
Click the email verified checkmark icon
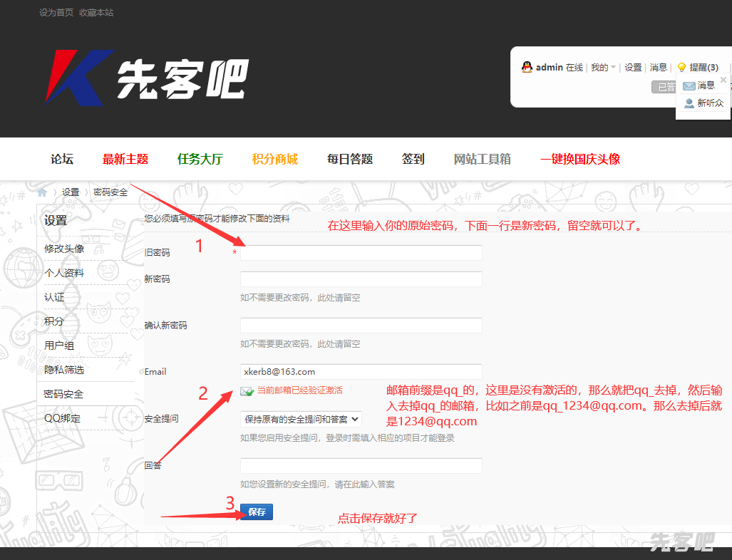coord(247,391)
